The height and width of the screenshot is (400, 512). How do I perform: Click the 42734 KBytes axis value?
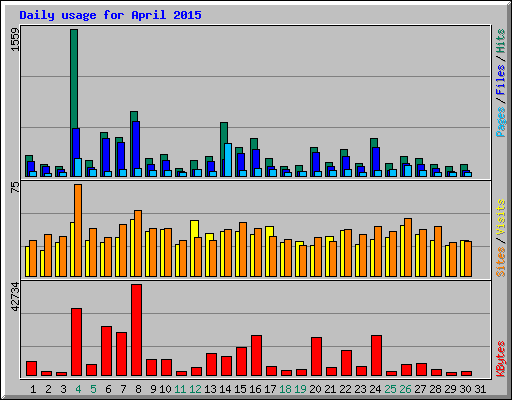pyautogui.click(x=15, y=297)
